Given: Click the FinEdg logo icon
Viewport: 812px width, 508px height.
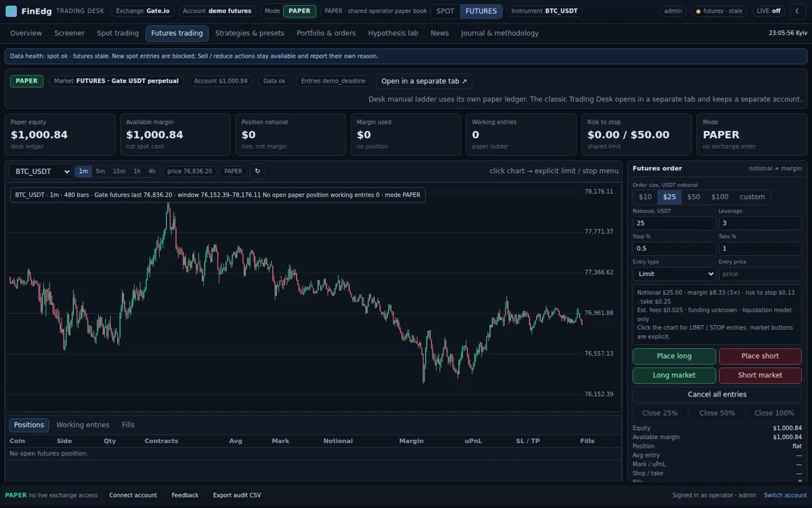Looking at the screenshot, I should point(11,11).
